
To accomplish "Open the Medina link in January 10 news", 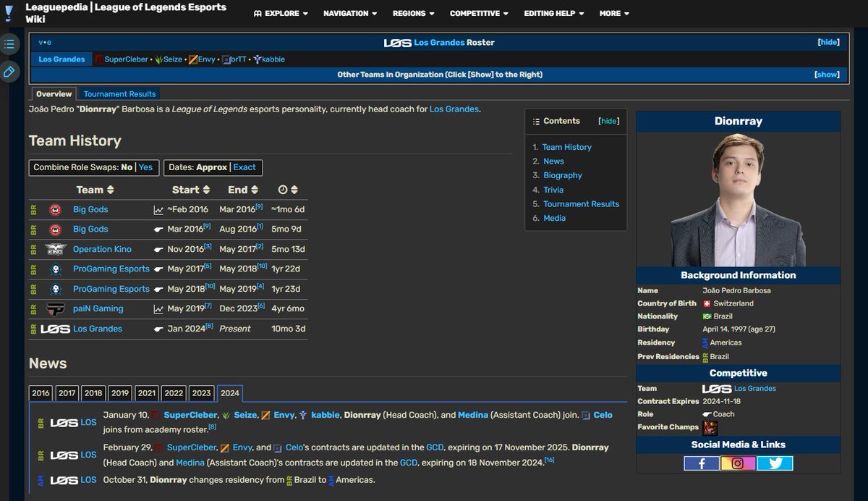I will [x=473, y=415].
